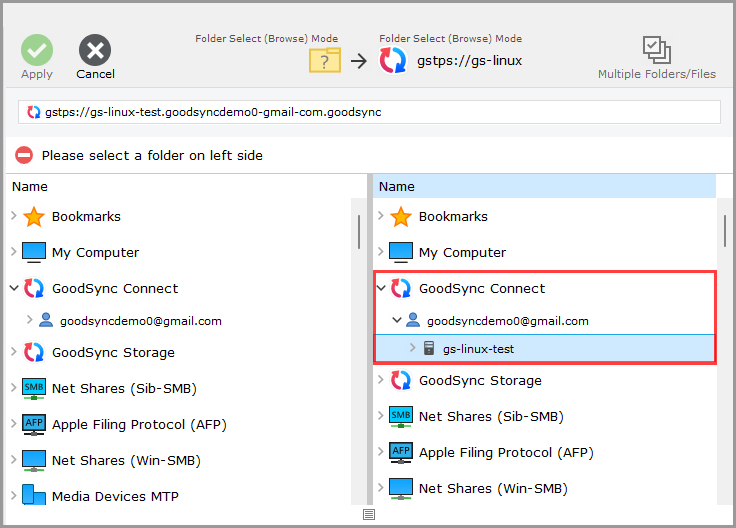Click the Cancel X icon
The image size is (736, 528).
95,50
